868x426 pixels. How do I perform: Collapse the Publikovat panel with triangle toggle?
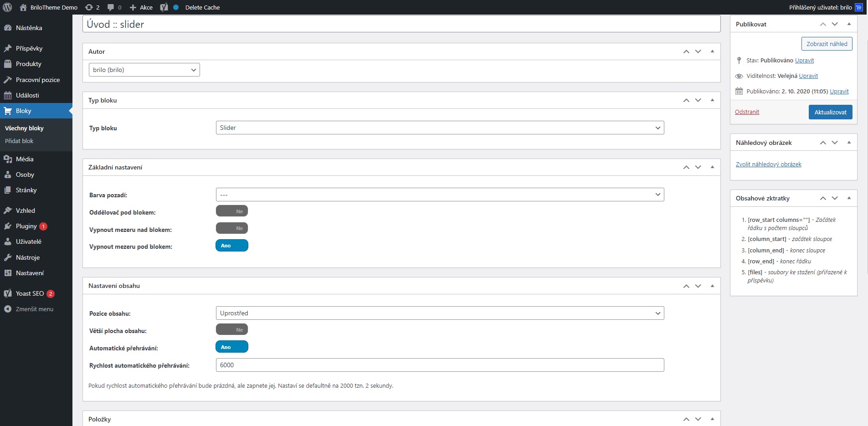849,24
